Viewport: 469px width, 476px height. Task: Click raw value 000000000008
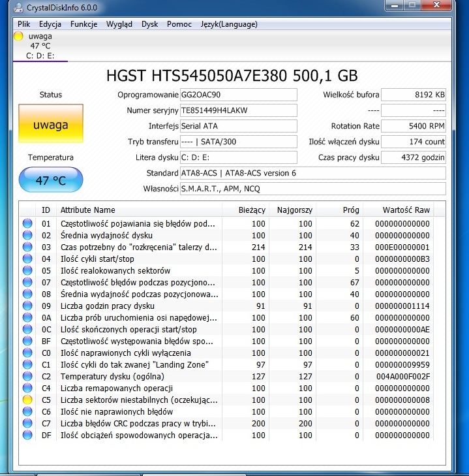coord(402,400)
